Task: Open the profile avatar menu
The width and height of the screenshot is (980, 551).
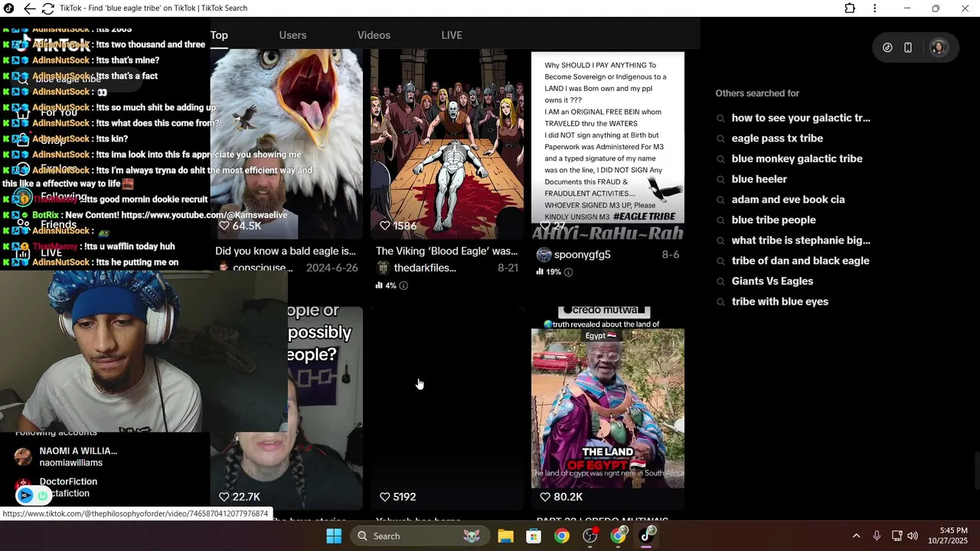Action: (939, 47)
